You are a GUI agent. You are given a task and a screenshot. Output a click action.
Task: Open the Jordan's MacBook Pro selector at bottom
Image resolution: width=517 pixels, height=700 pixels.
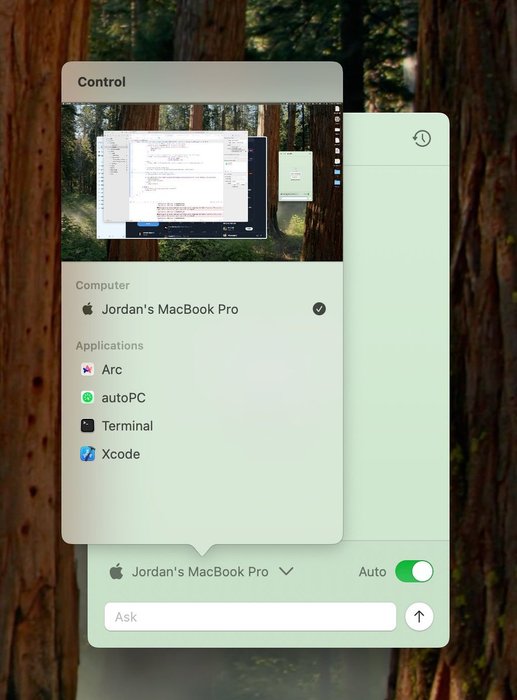tap(201, 571)
